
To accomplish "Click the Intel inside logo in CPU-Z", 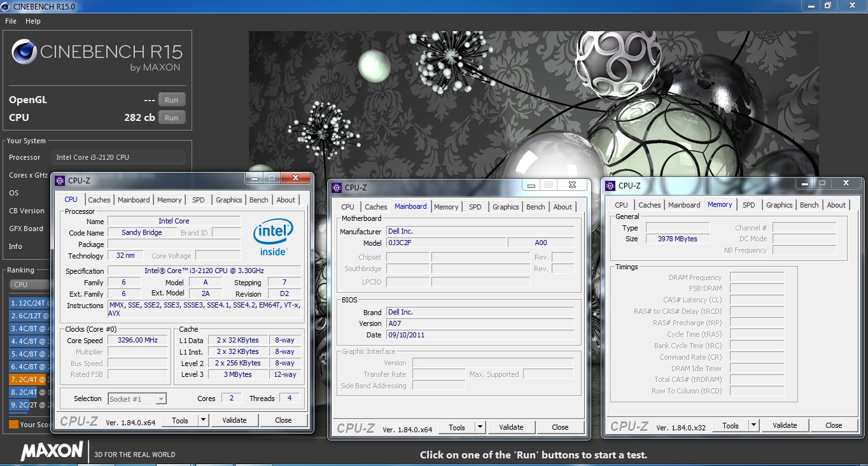I will 273,237.
